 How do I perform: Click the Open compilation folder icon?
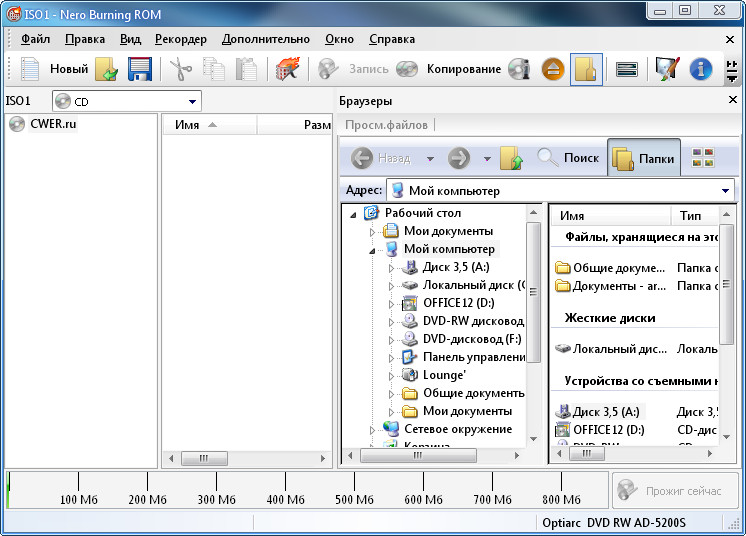[107, 69]
